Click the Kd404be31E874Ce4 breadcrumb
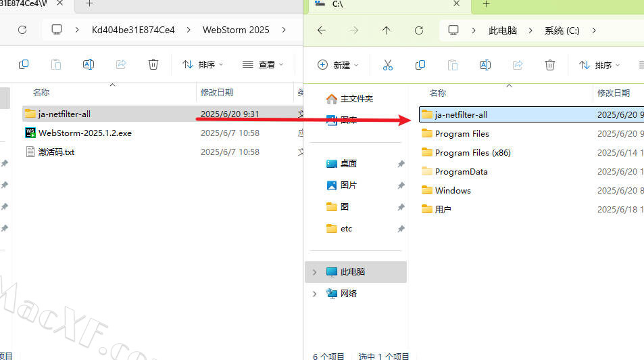This screenshot has height=360, width=644. [x=133, y=30]
